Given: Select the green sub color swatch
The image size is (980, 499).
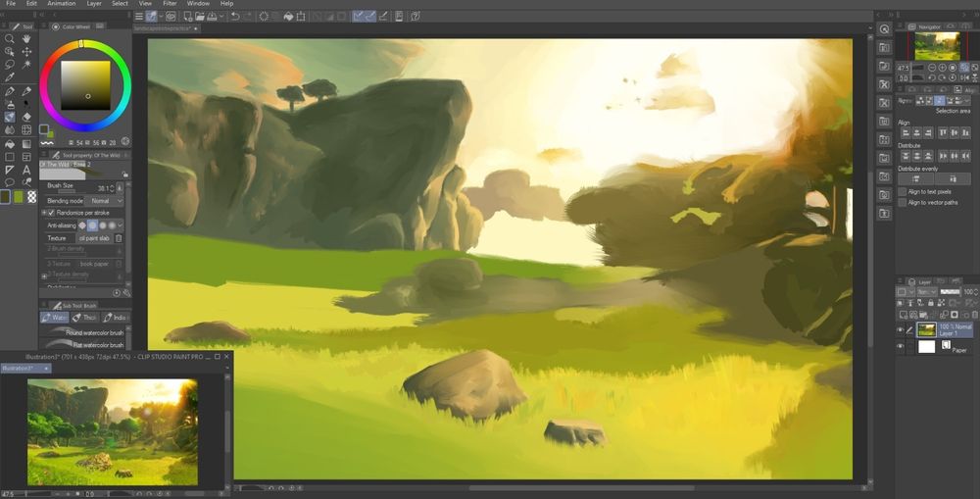Looking at the screenshot, I should (x=19, y=197).
